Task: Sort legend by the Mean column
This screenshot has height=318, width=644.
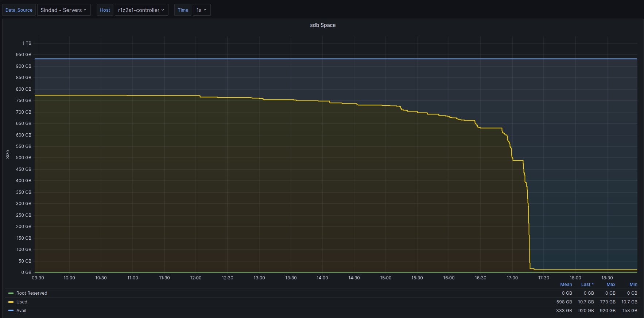Action: [x=566, y=284]
